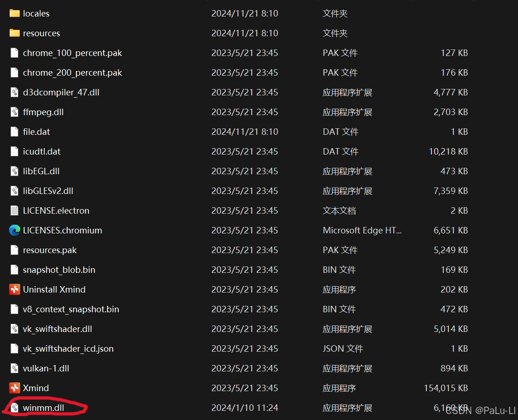518x420 pixels.
Task: Click the Edge icon of LICENSES.chromium
Action: tap(15, 230)
